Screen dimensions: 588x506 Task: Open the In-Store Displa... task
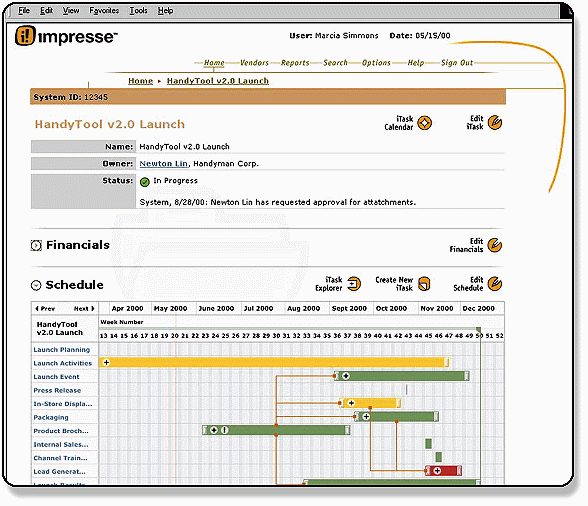(63, 404)
